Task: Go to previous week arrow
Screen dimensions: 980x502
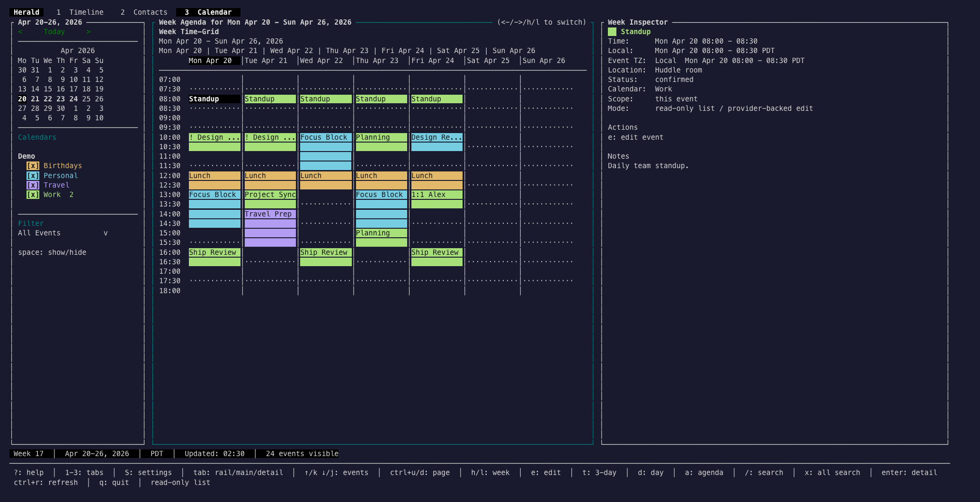Action: pyautogui.click(x=20, y=32)
